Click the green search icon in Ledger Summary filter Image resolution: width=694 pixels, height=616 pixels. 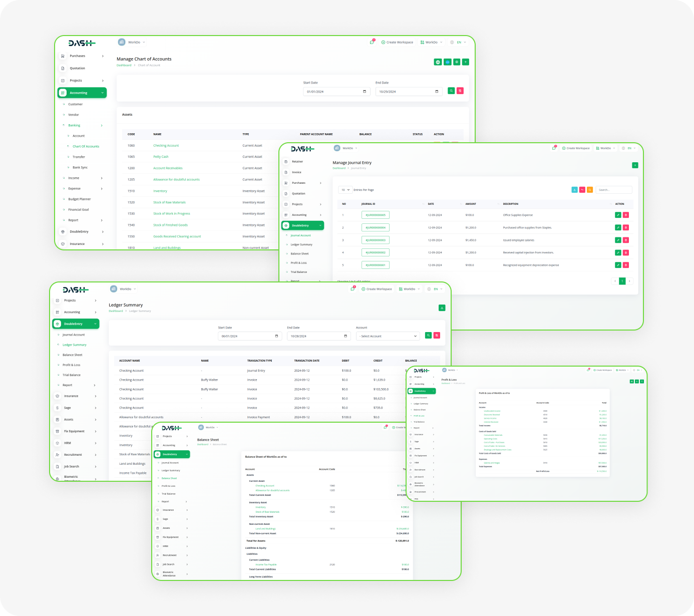pos(428,336)
